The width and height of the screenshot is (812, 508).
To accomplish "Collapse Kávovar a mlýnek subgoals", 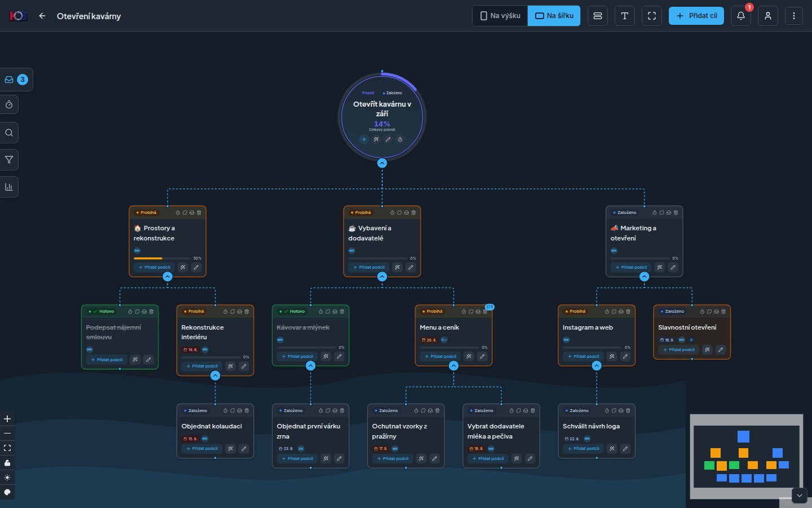I will (311, 366).
